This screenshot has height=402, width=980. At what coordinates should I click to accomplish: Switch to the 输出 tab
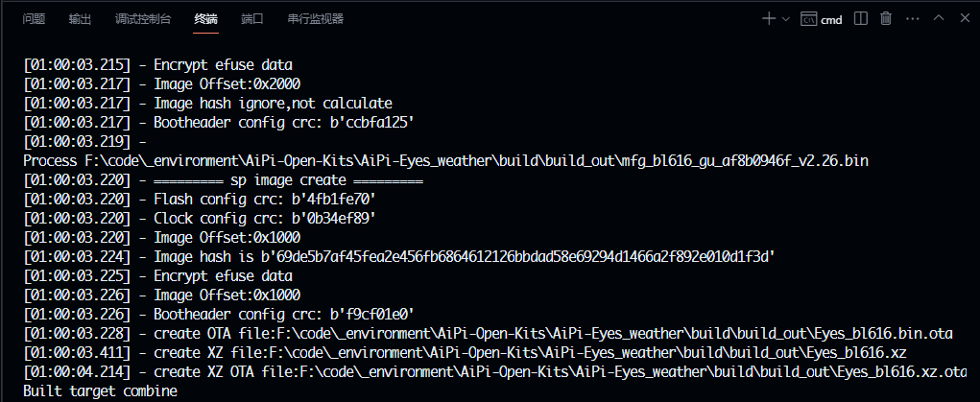coord(80,19)
